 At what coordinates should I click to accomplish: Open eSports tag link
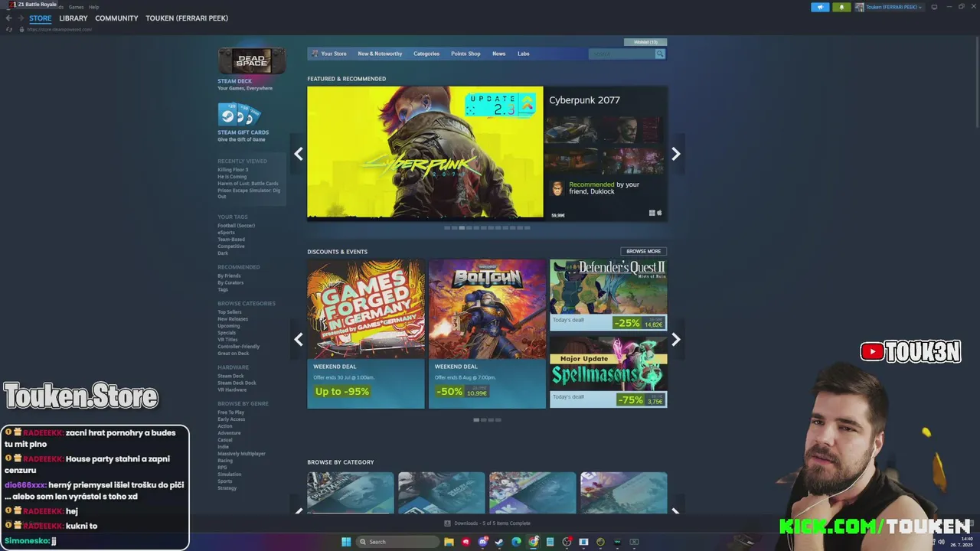tap(226, 233)
